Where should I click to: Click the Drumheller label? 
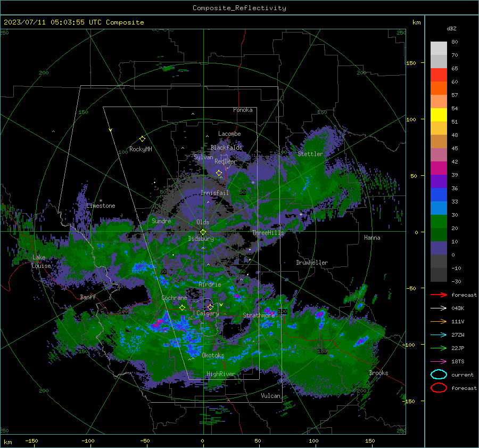coord(312,263)
